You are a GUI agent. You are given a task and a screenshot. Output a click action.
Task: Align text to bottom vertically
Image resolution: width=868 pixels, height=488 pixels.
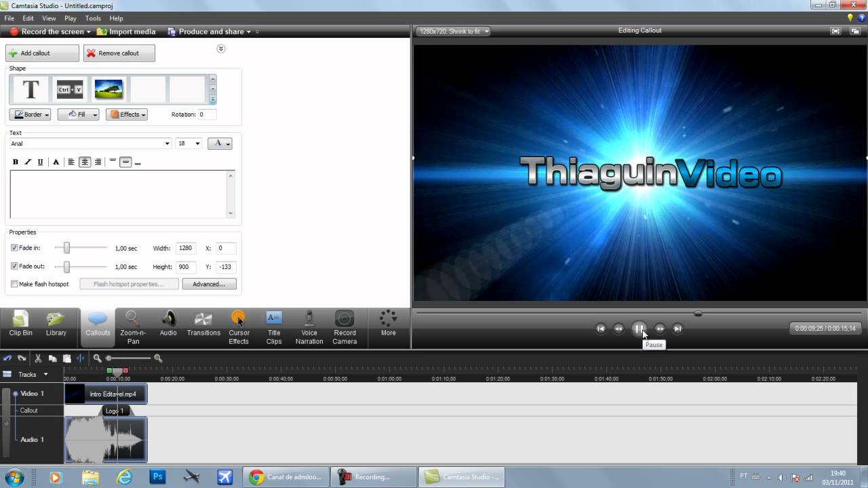coord(138,162)
